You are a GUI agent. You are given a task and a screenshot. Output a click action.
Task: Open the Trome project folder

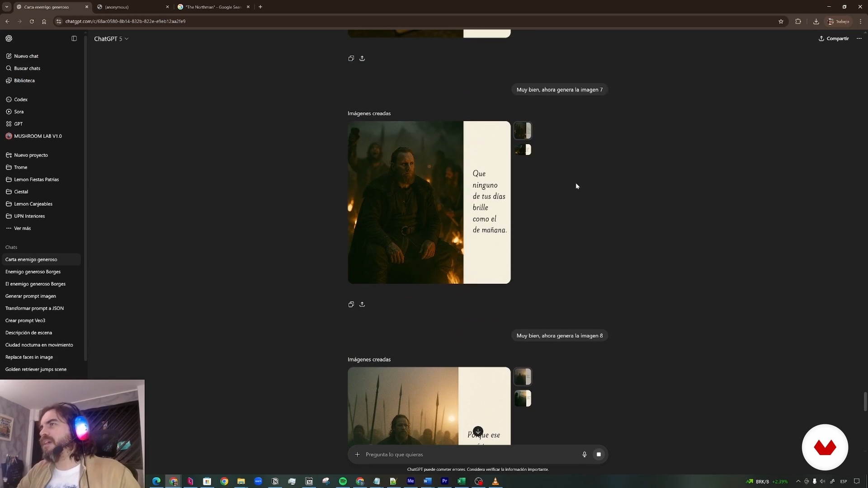(21, 167)
